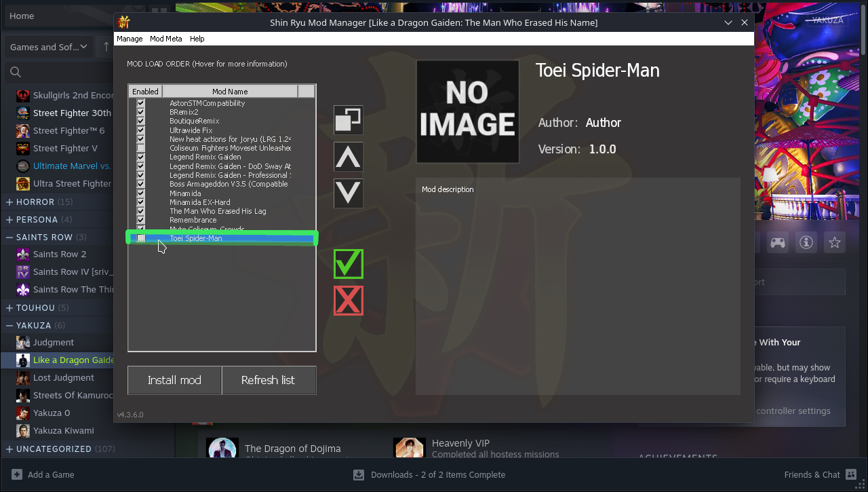Click the Enabled column header

145,92
